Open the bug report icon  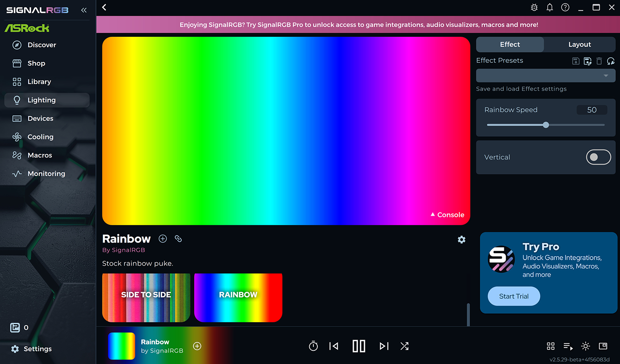534,7
